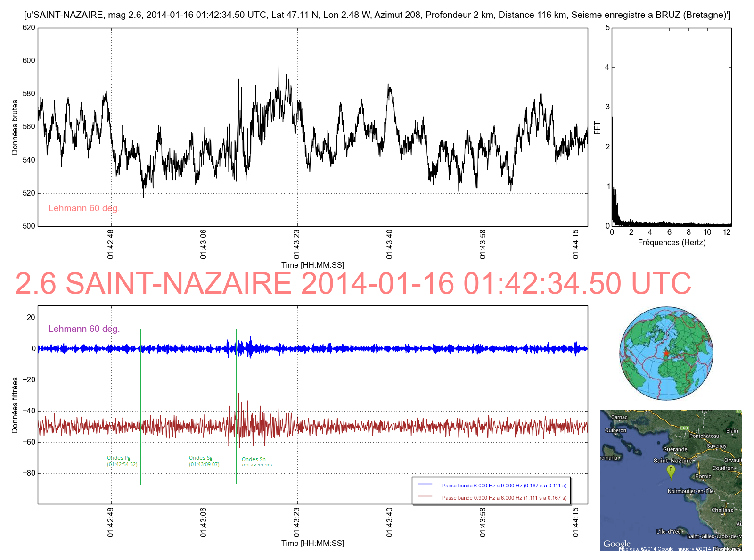Viewport: 754px width, 560px height.
Task: Click the Google logo on the map
Action: pos(616,544)
